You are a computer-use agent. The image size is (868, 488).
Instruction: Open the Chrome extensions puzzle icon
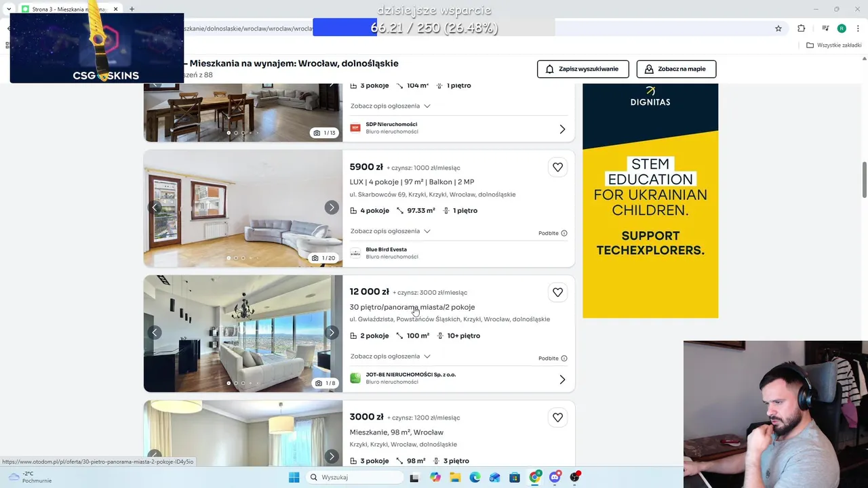(801, 28)
